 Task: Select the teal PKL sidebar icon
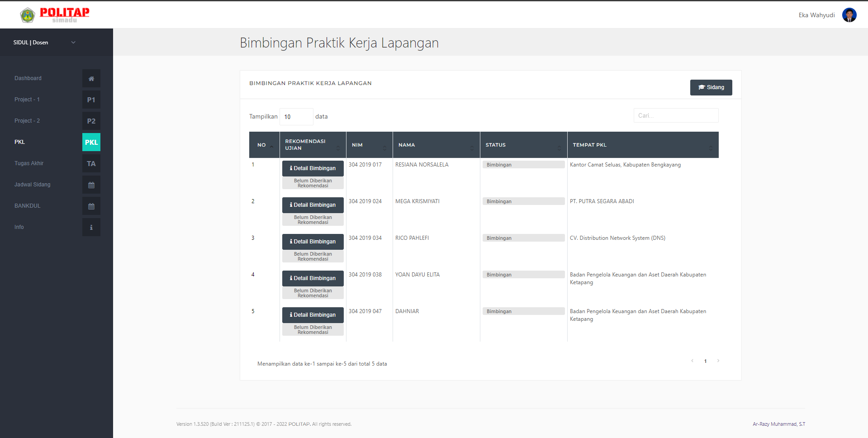click(x=91, y=142)
